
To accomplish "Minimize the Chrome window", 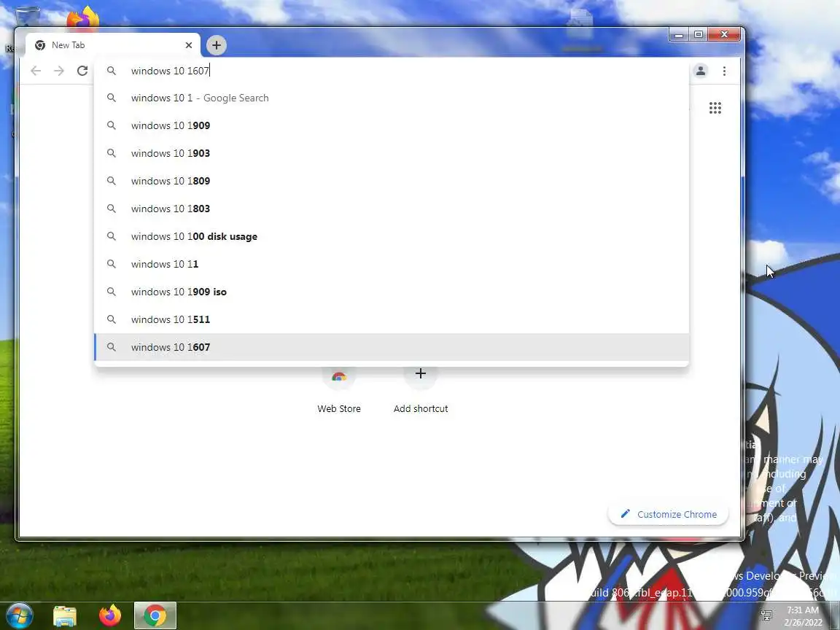I will 679,35.
